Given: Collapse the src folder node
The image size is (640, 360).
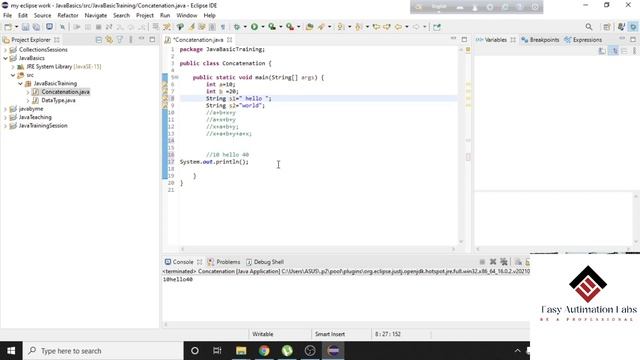Looking at the screenshot, I should coord(13,75).
